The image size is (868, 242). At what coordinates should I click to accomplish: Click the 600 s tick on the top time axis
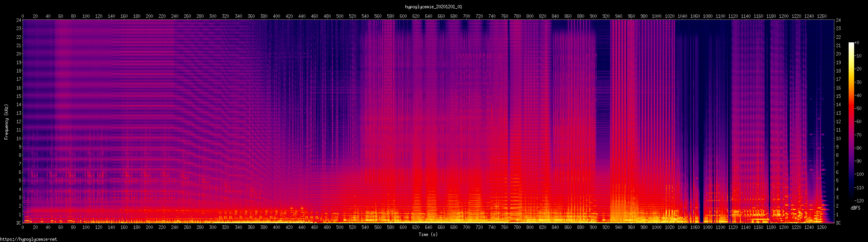coord(403,16)
